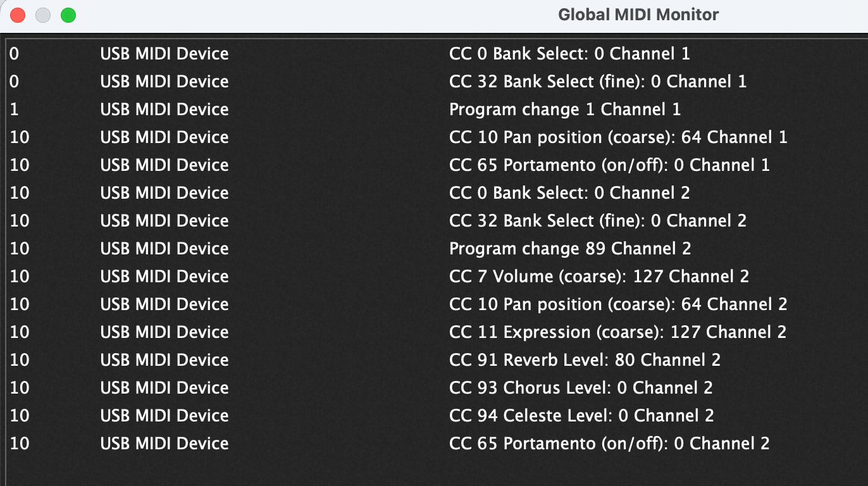The width and height of the screenshot is (868, 486).
Task: Highlight the CC 65 Portamento Channel 1 message
Action: click(x=609, y=165)
